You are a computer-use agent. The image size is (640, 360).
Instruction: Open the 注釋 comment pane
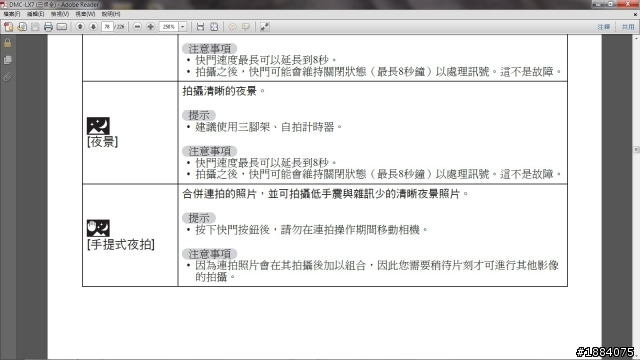point(604,27)
